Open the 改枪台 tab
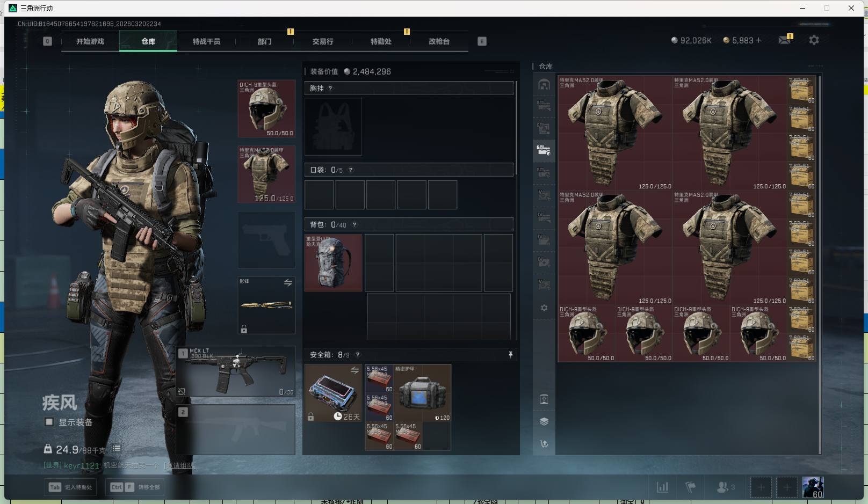Image resolution: width=868 pixels, height=504 pixels. tap(439, 41)
